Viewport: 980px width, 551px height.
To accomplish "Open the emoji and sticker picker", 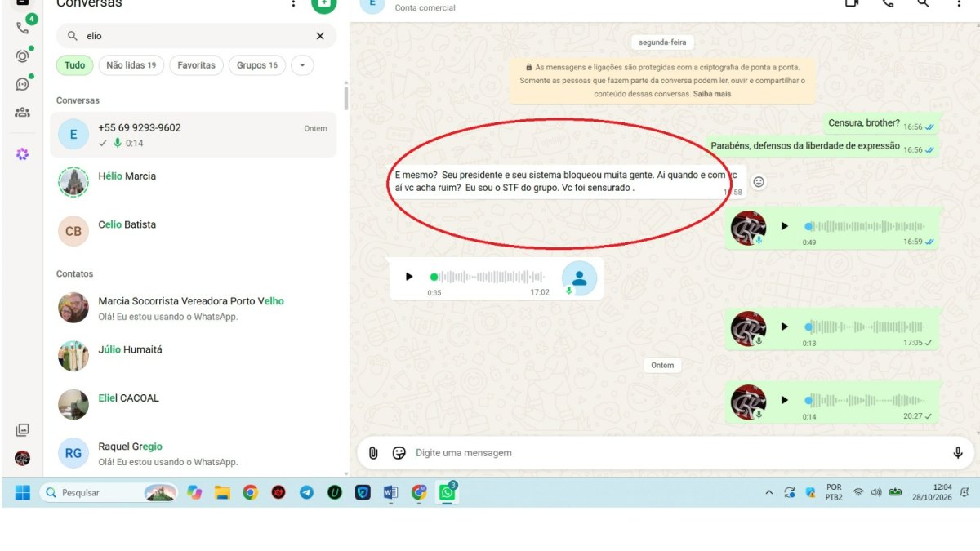I will [399, 453].
